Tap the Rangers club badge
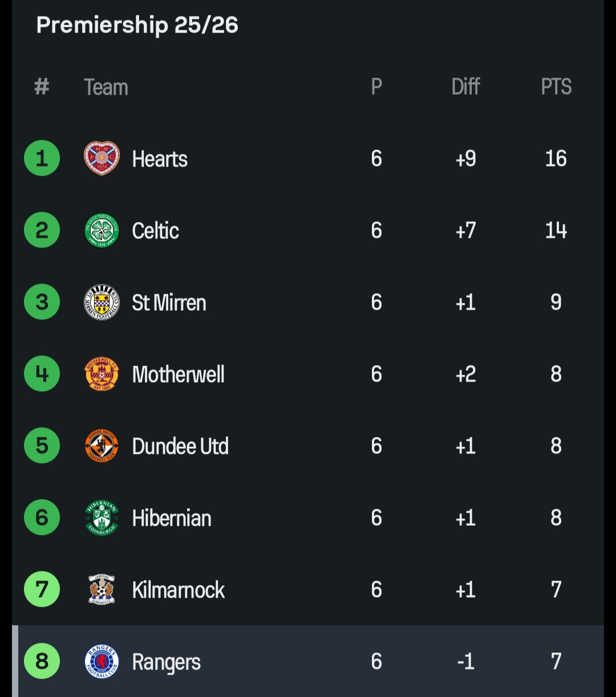 click(x=102, y=662)
